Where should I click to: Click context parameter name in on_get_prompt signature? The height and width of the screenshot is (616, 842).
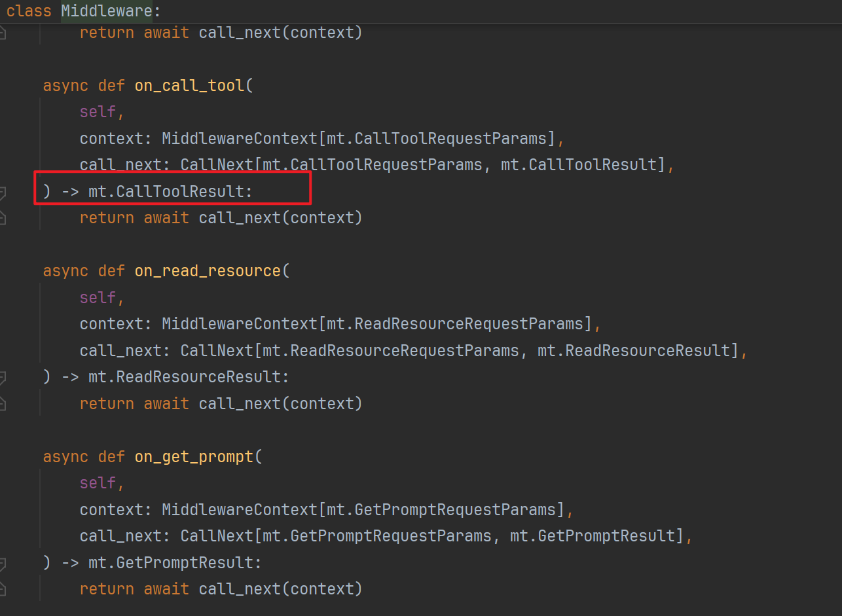[111, 509]
